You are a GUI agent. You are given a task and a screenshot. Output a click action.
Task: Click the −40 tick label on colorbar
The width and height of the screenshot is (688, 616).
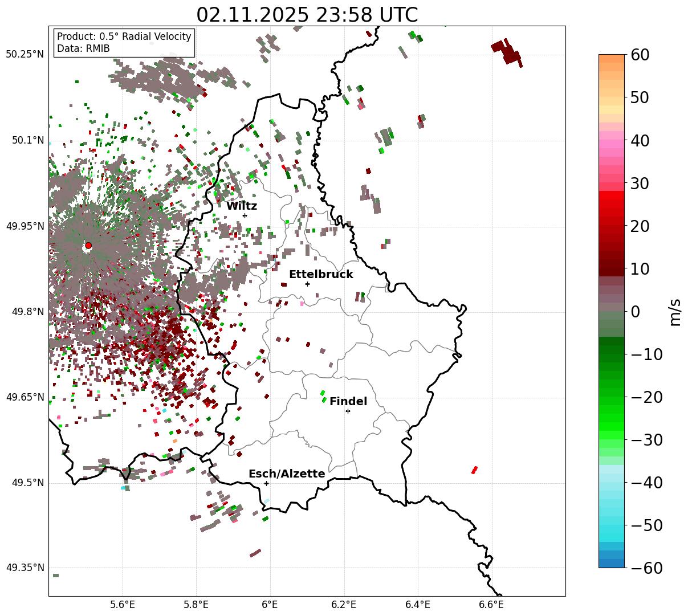tap(646, 482)
